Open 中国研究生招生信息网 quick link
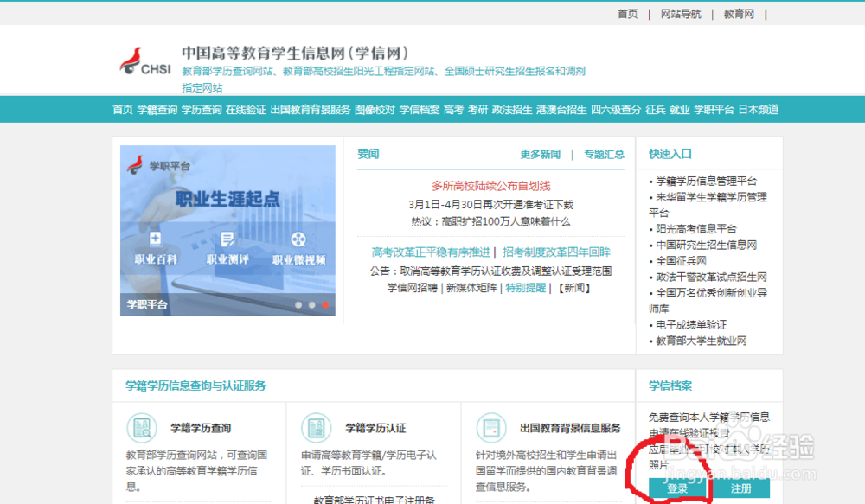Image resolution: width=865 pixels, height=504 pixels. point(706,245)
